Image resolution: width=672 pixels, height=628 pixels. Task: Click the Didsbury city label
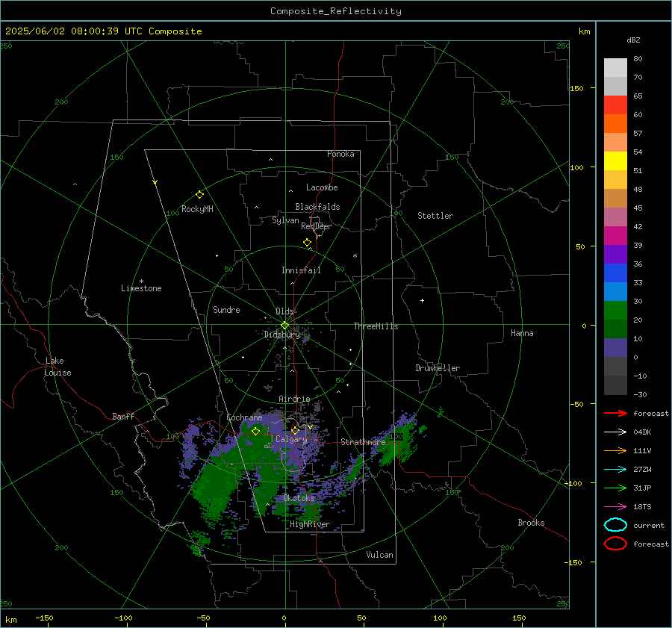click(282, 335)
